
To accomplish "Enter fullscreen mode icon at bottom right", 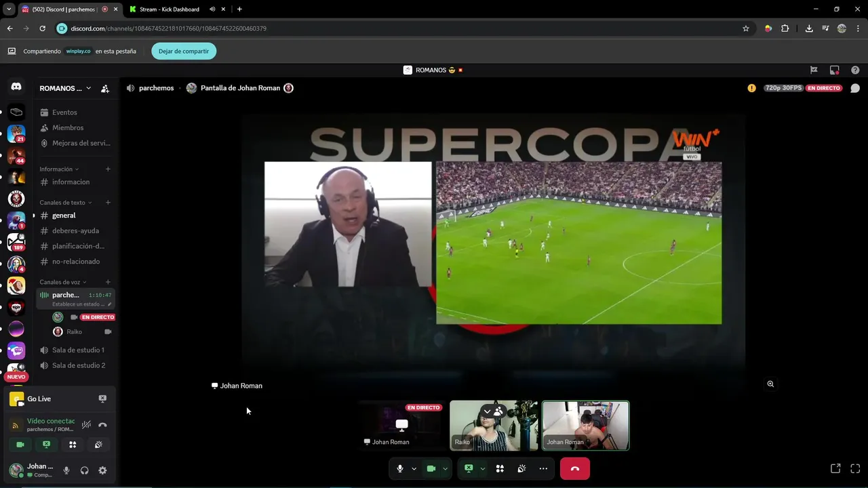I will click(855, 468).
